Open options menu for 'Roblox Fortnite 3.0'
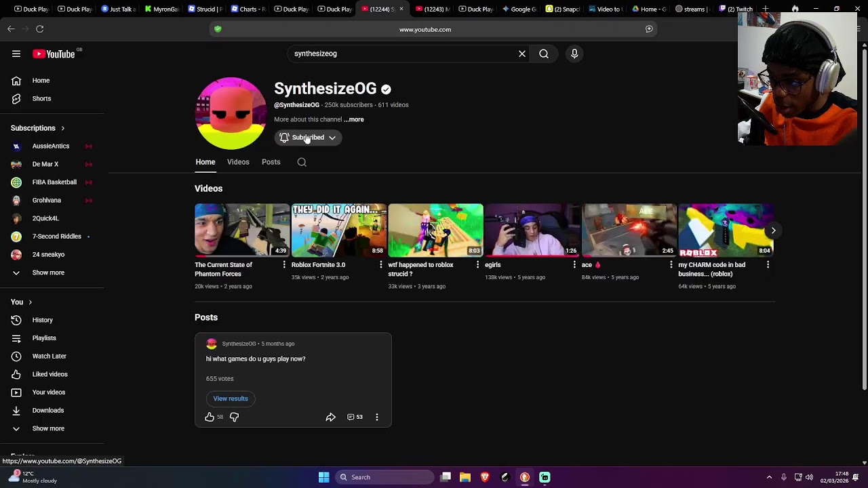Image resolution: width=868 pixels, height=488 pixels. click(x=380, y=265)
